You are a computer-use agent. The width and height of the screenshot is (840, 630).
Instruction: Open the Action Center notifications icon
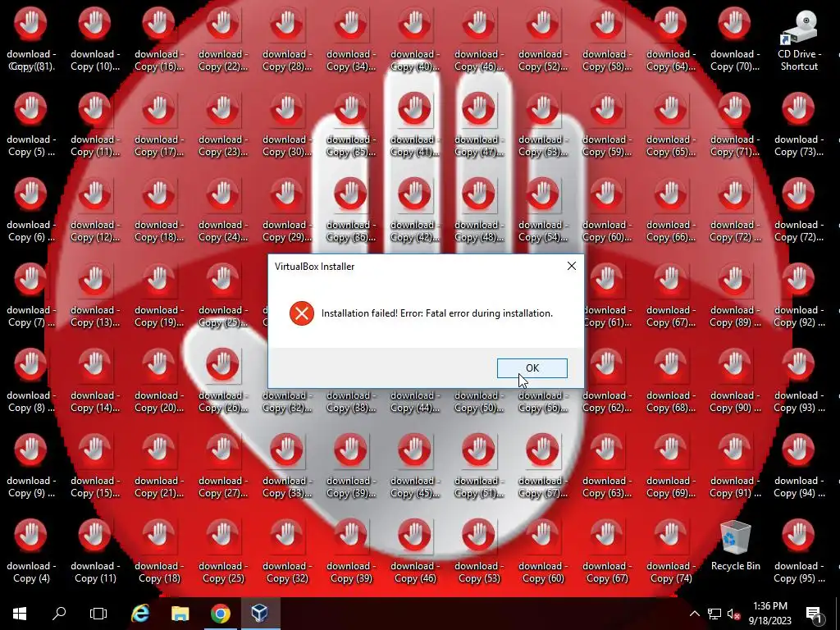(x=815, y=614)
